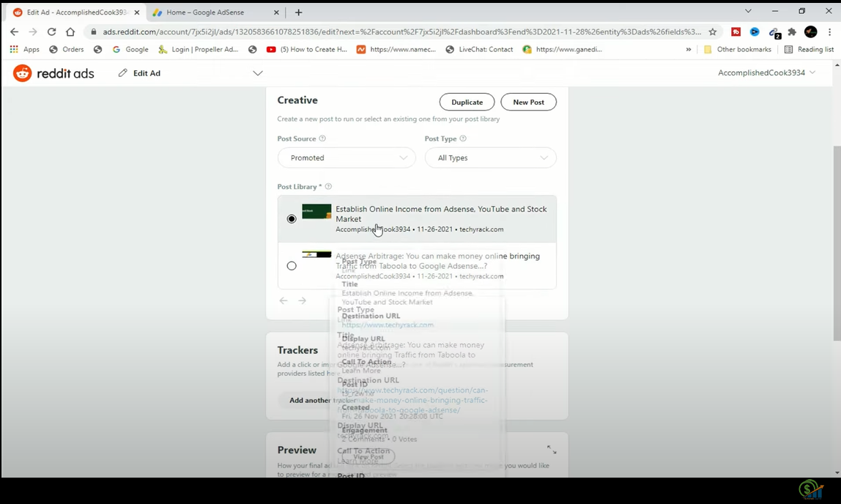
Task: Open the Reading list
Action: click(809, 49)
